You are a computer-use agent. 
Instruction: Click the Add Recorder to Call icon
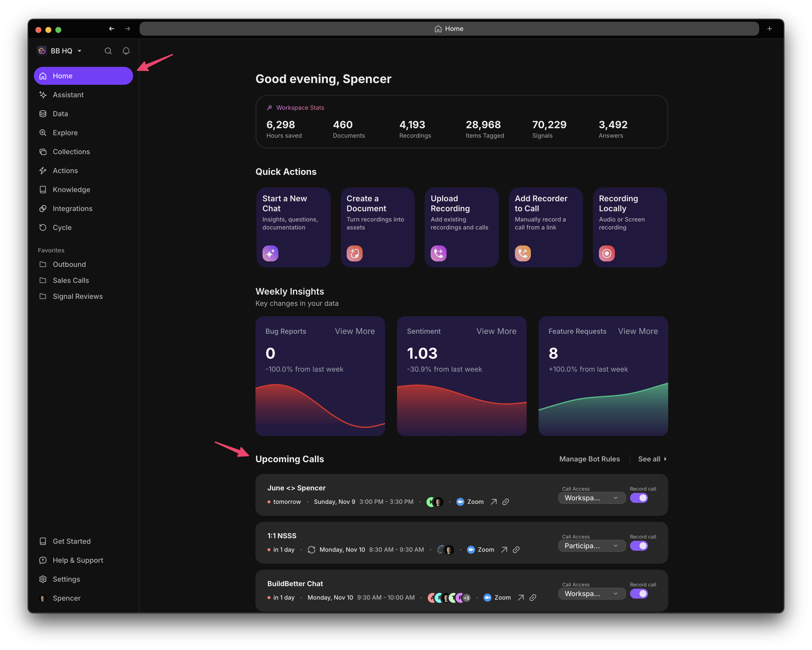point(522,253)
